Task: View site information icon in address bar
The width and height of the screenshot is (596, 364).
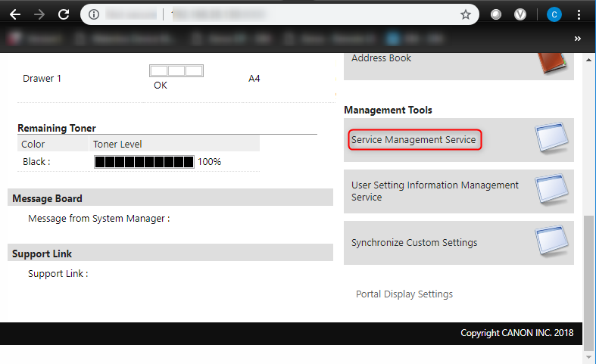Action: (93, 14)
